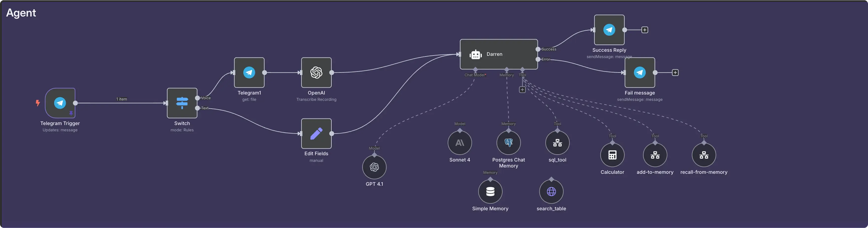Viewport: 868px width, 228px height.
Task: Click the OpenAI node output connector
Action: coord(332,72)
